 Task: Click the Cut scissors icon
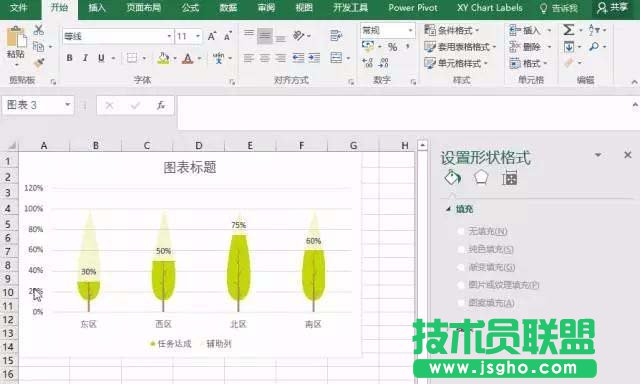tap(38, 30)
